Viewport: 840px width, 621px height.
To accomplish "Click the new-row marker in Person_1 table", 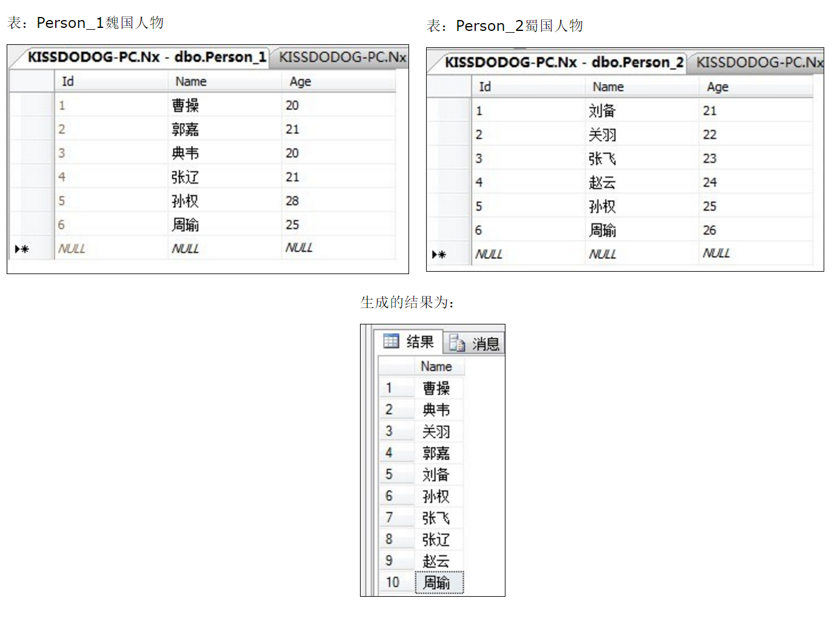I will tap(22, 249).
